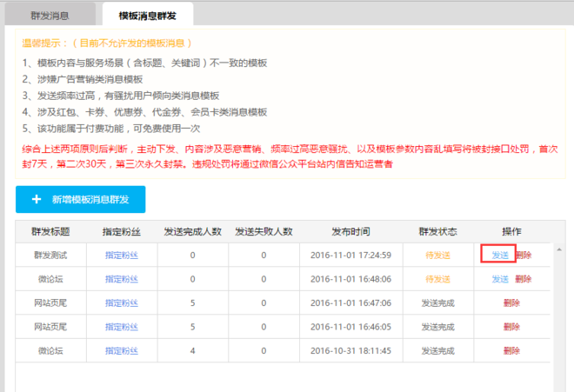Viewport: 574px width, 392px height.
Task: Select the 模板消息群发 tab
Action: tap(148, 16)
